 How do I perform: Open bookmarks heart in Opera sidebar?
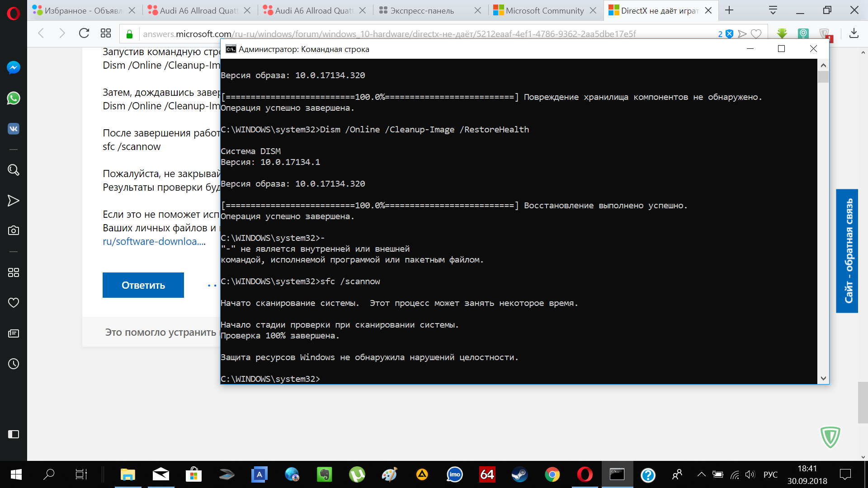pyautogui.click(x=14, y=303)
